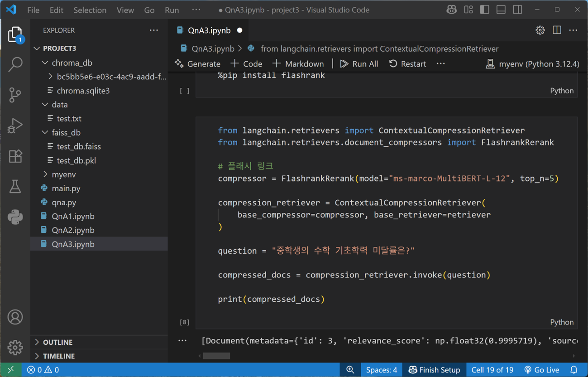Open the Testing flask view
The image size is (588, 377).
pos(15,186)
